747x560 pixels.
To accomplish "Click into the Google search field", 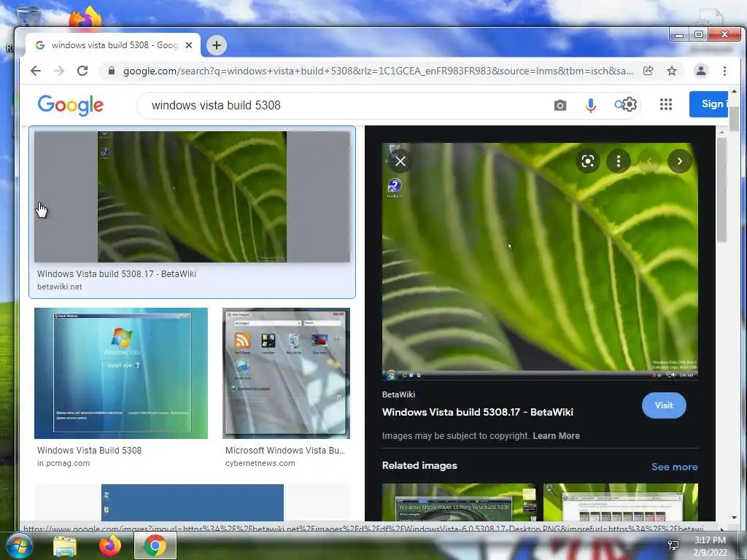I will click(348, 105).
